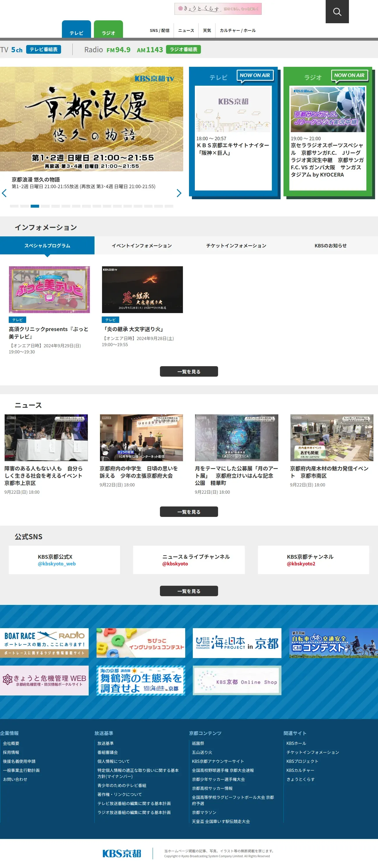Viewport: 378px width, 868px height.
Task: Open きょうと危機管理WEB banner
Action: [44, 680]
